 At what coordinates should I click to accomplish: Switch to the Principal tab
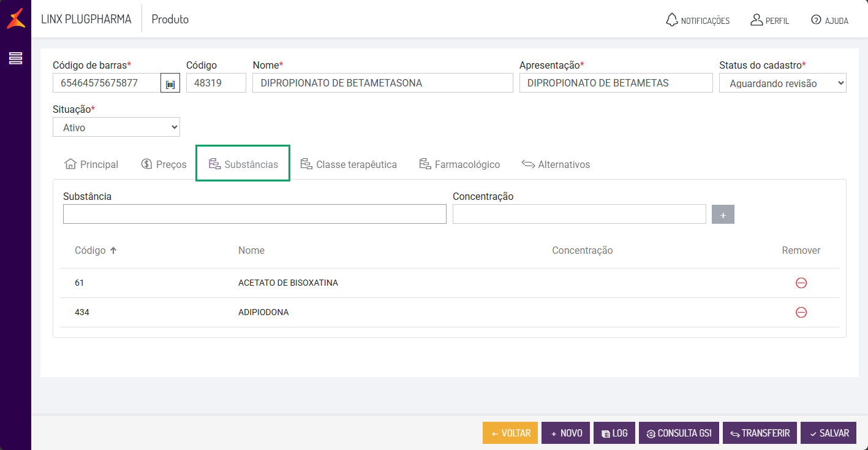pyautogui.click(x=91, y=164)
